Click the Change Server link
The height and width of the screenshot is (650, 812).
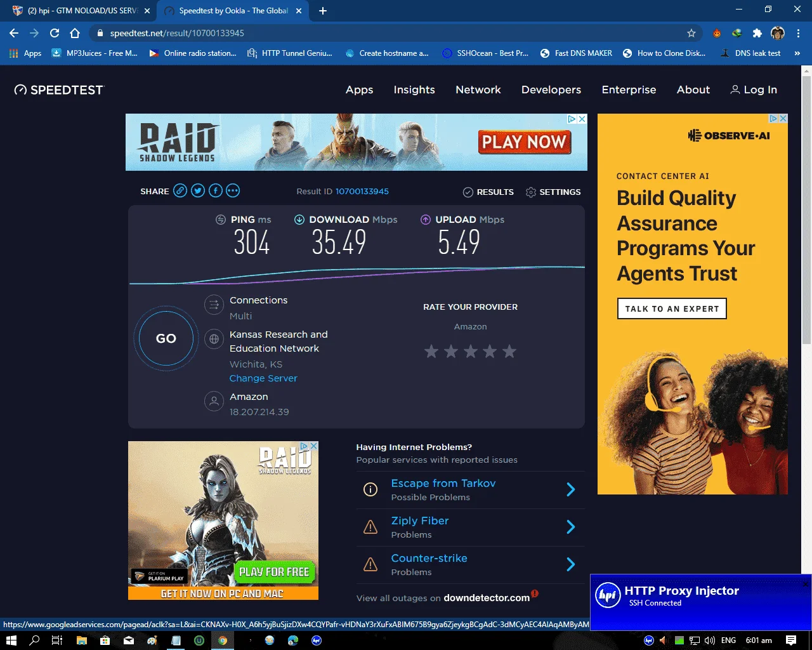(263, 378)
